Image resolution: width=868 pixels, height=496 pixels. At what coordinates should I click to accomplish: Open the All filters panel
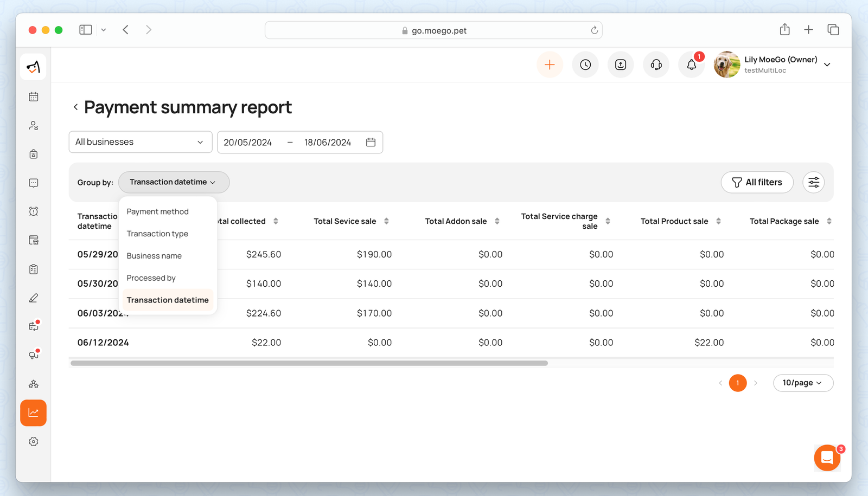pos(757,182)
